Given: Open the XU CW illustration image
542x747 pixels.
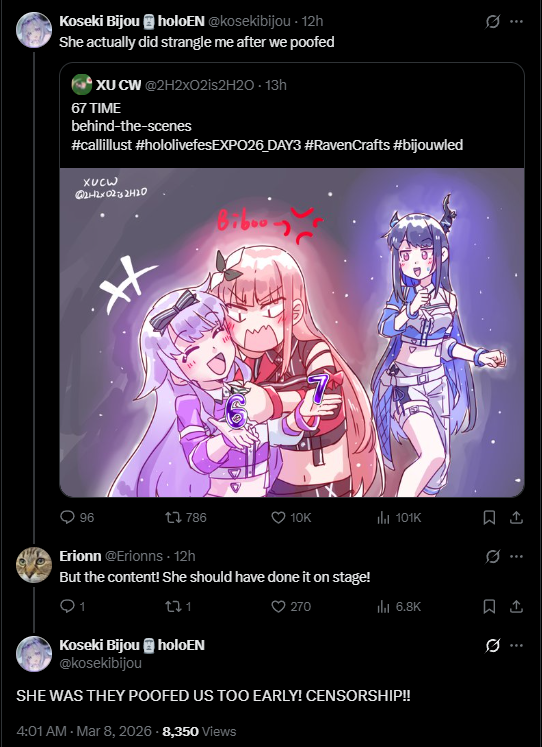Looking at the screenshot, I should [291, 332].
